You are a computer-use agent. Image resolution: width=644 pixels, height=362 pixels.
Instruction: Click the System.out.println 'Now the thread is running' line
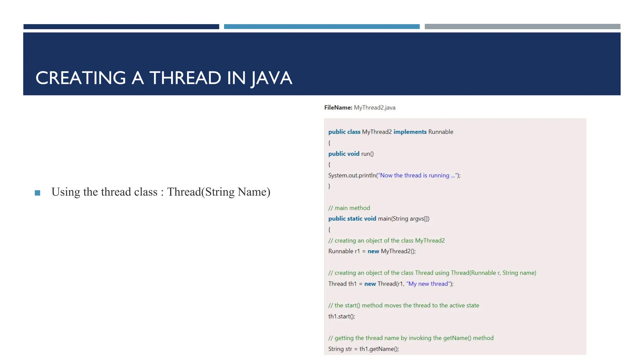click(x=394, y=175)
